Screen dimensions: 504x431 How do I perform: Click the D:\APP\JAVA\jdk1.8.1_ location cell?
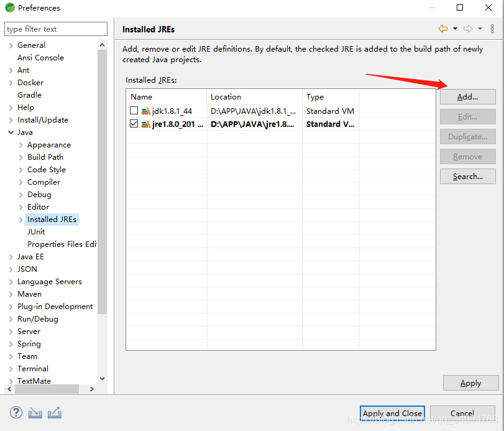(x=254, y=111)
